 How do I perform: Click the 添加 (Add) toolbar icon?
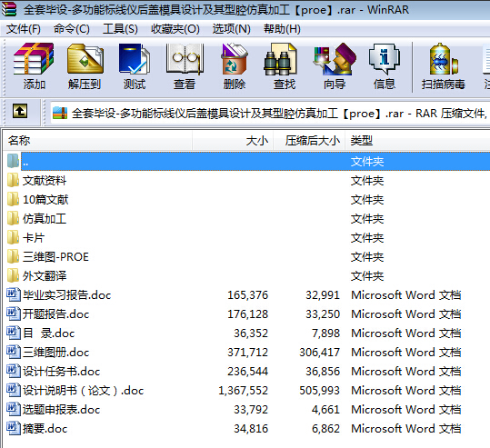click(x=34, y=59)
